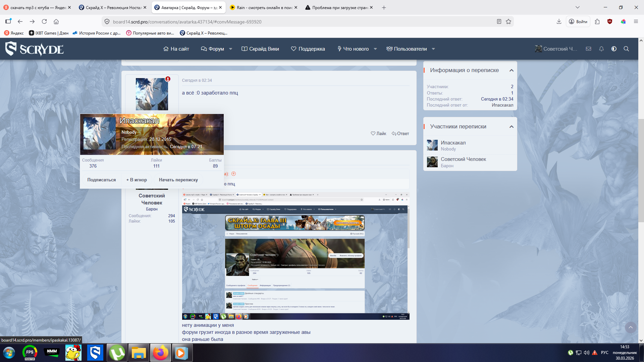This screenshot has height=362, width=644.
Task: Collapse Информация о переписке panel
Action: 512,70
